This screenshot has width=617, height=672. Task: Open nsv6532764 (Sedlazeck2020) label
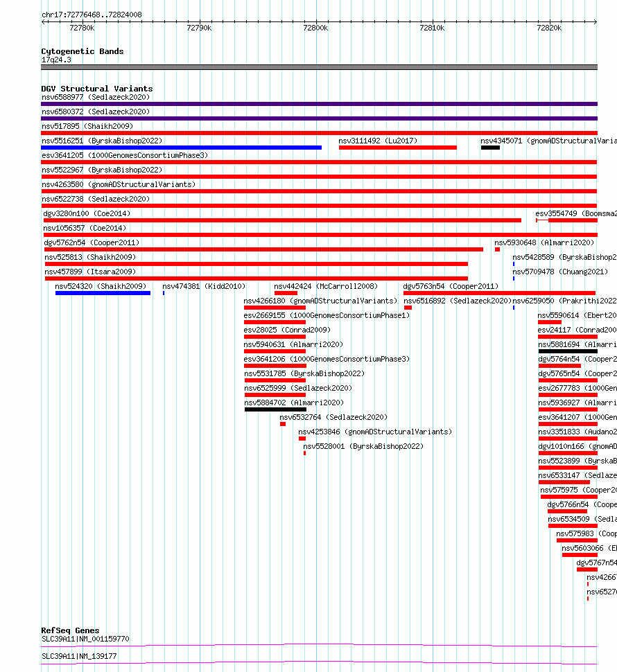333,418
